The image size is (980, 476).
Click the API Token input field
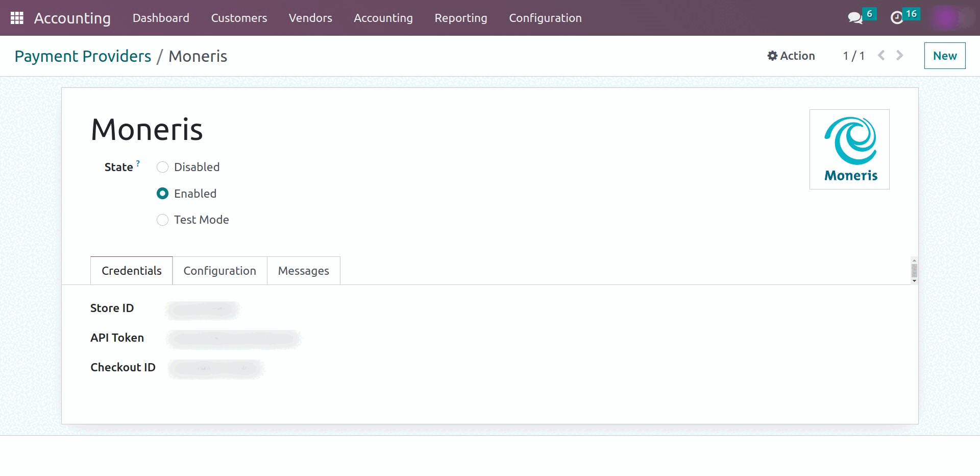233,339
